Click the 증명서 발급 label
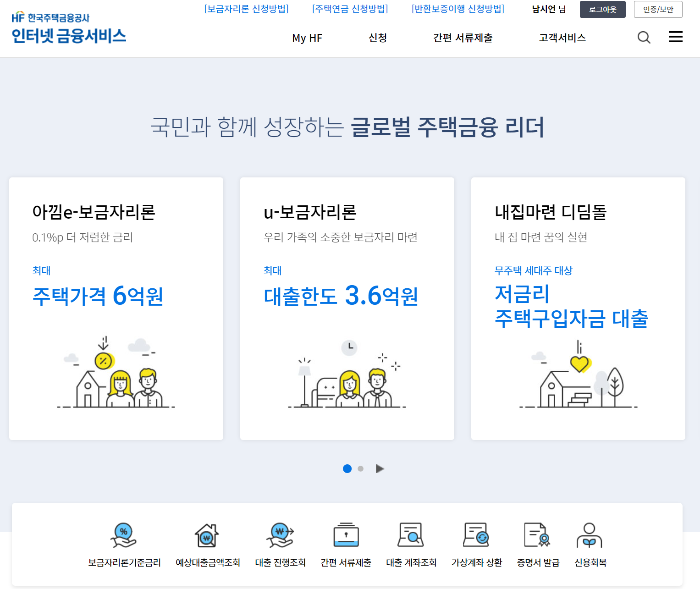 point(538,562)
